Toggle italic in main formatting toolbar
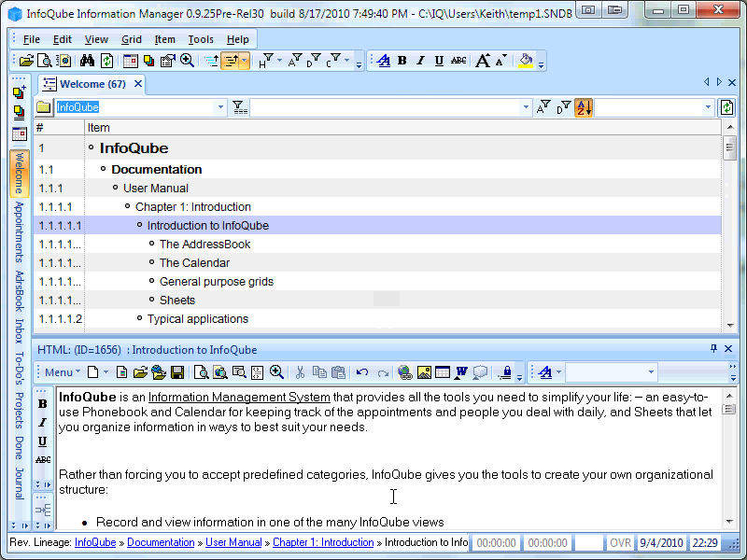The image size is (747, 560). click(x=420, y=61)
